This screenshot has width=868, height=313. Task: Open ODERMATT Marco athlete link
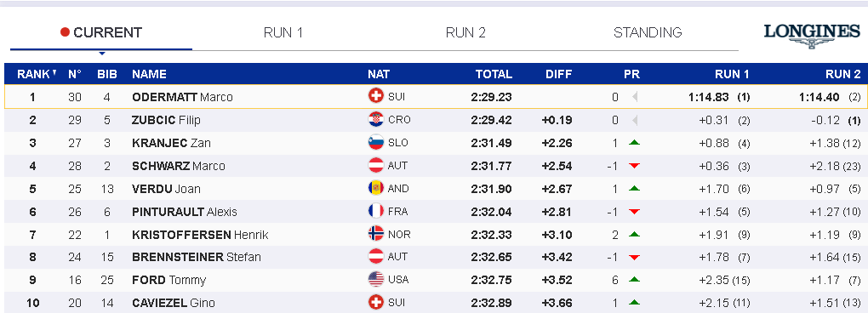tap(182, 97)
